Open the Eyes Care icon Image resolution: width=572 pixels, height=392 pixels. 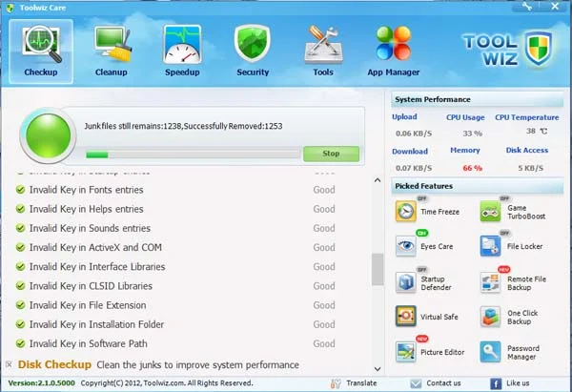pyautogui.click(x=406, y=246)
